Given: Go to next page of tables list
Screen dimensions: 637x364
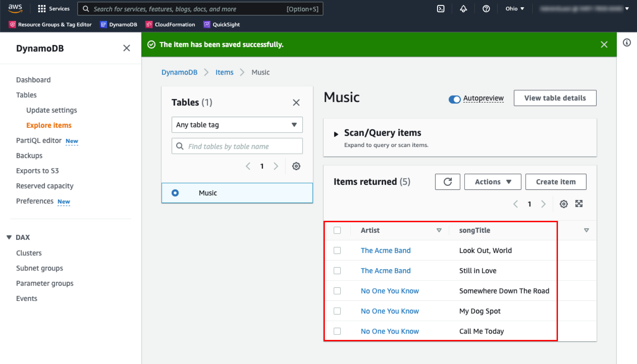Looking at the screenshot, I should [276, 166].
